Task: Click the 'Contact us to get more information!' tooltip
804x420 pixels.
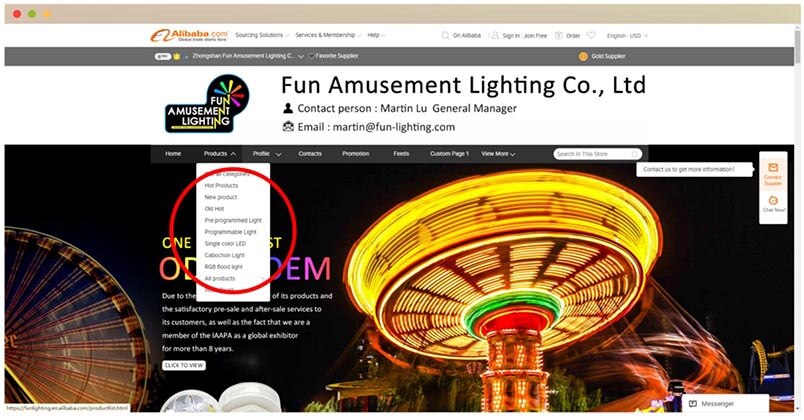Action: click(693, 170)
